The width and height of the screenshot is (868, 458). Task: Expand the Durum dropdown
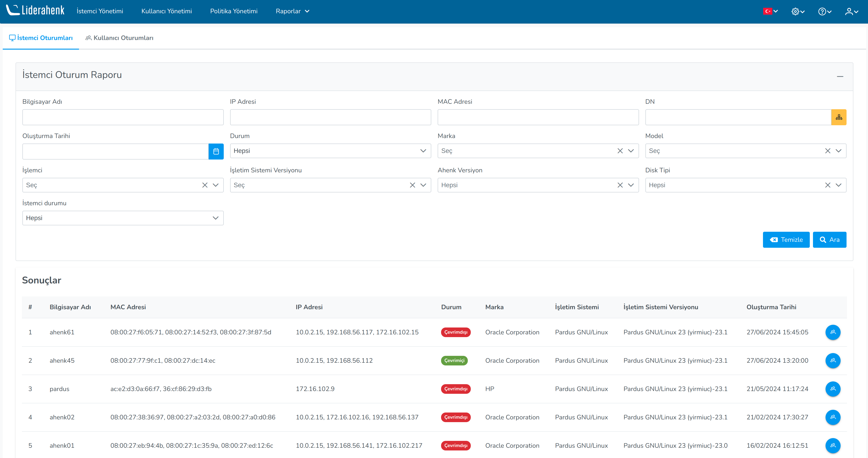tap(330, 151)
